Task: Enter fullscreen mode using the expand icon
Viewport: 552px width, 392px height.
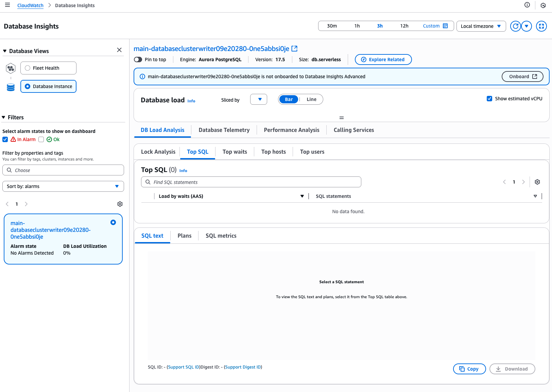Action: coord(541,26)
